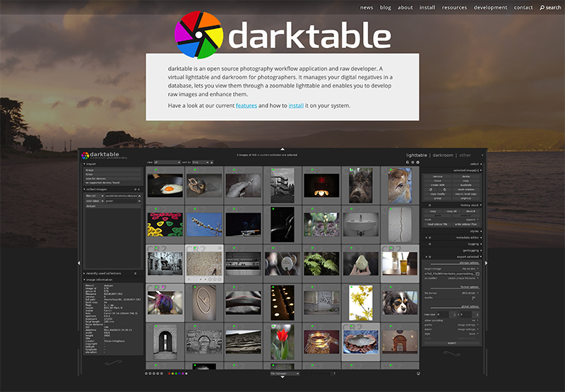Click the reject X on highlighted sand thumbnail

click(189, 279)
